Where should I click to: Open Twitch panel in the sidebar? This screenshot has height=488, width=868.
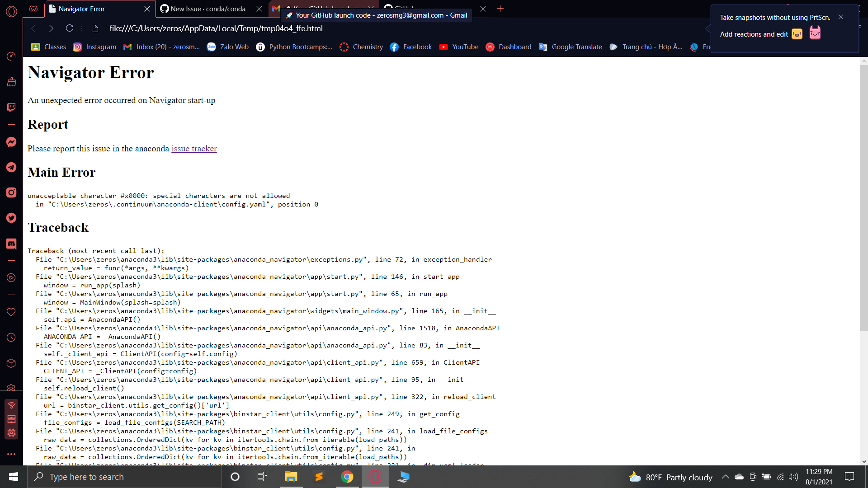[11, 107]
